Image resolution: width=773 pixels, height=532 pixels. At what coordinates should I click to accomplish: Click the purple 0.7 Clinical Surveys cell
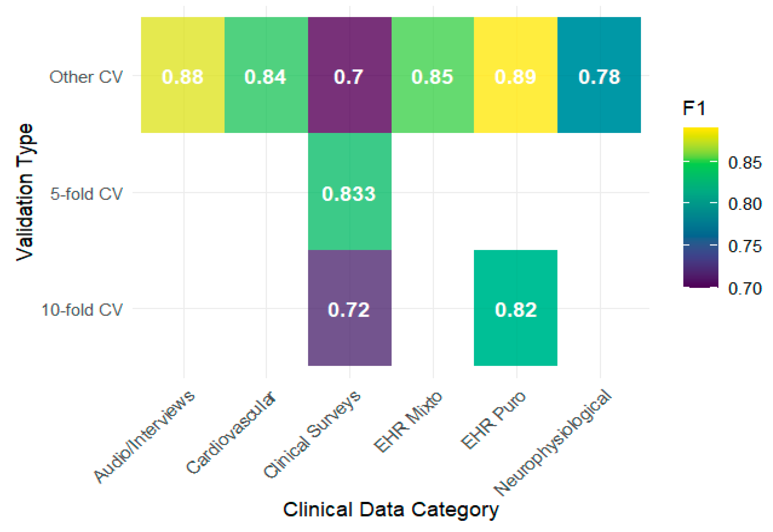pos(349,75)
